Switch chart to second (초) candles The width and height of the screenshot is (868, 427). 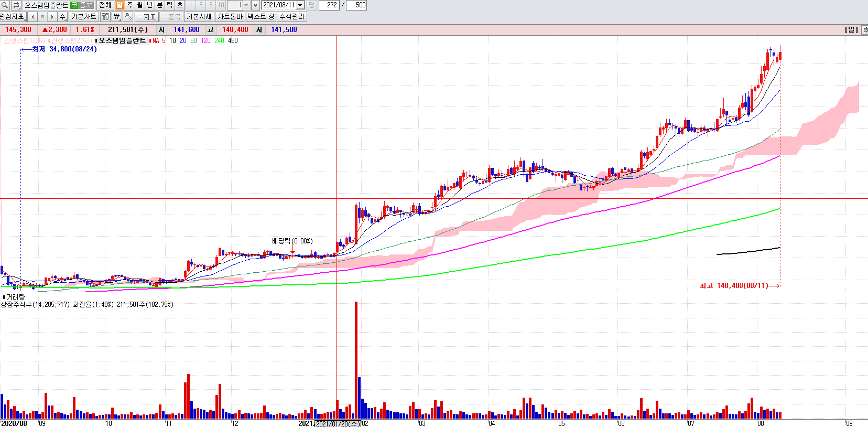179,5
